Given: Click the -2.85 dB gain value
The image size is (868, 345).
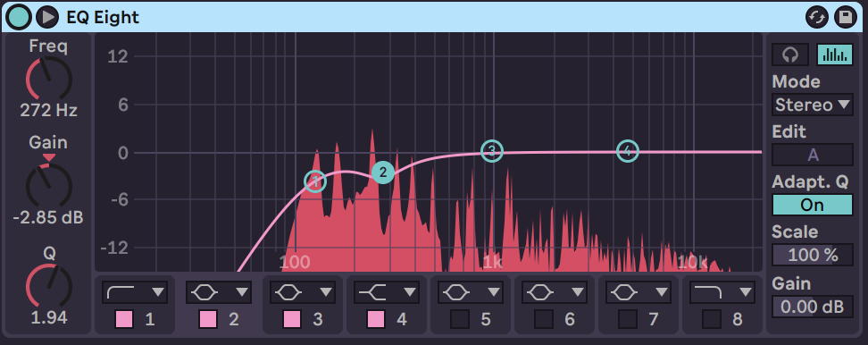Looking at the screenshot, I should [48, 217].
